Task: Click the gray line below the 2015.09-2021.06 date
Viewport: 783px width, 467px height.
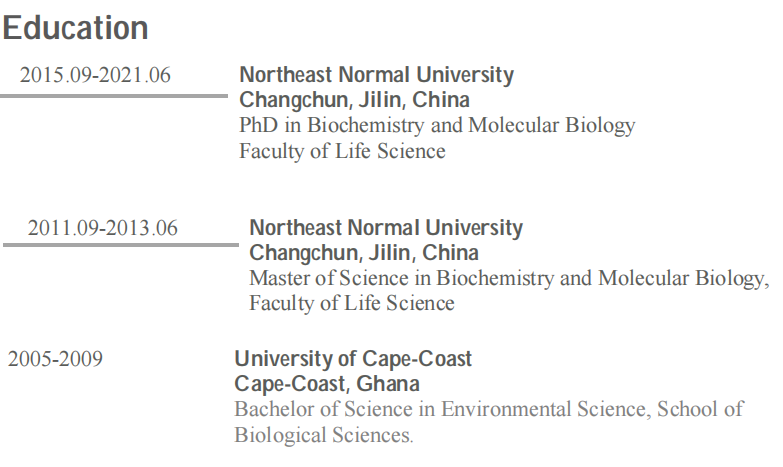Action: 114,96
